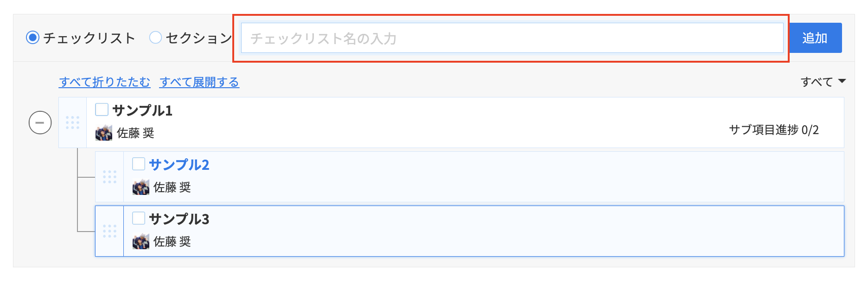This screenshot has height=284, width=868.
Task: Click the サブ項目進捗 0/2 progress label
Action: [773, 130]
